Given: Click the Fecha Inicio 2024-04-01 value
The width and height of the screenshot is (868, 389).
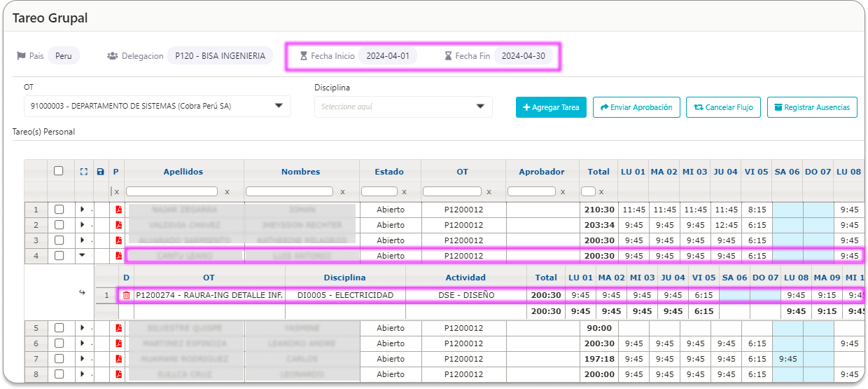Looking at the screenshot, I should 388,55.
